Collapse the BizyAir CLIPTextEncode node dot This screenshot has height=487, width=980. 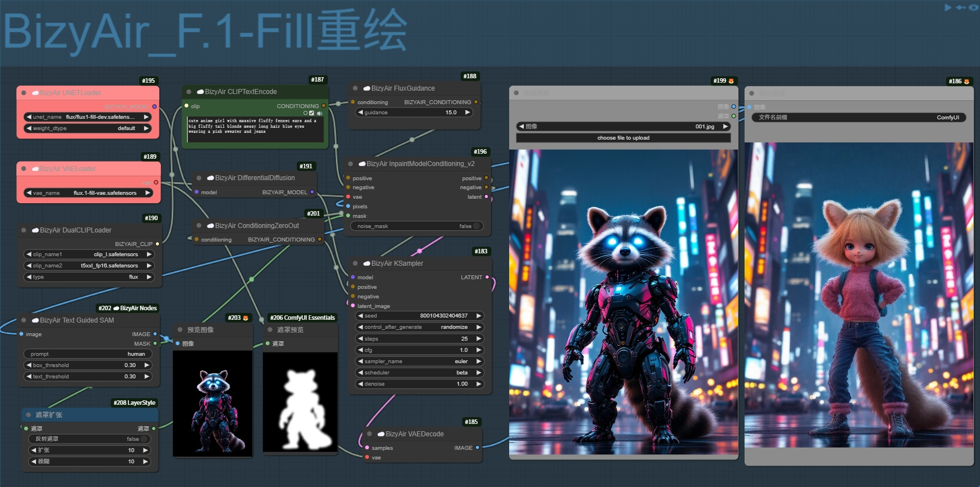pos(189,92)
